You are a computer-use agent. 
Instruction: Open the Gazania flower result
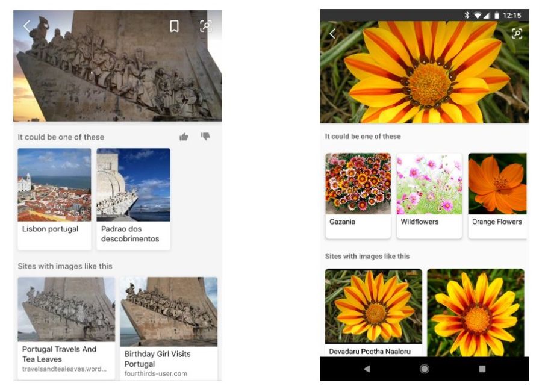coord(358,187)
